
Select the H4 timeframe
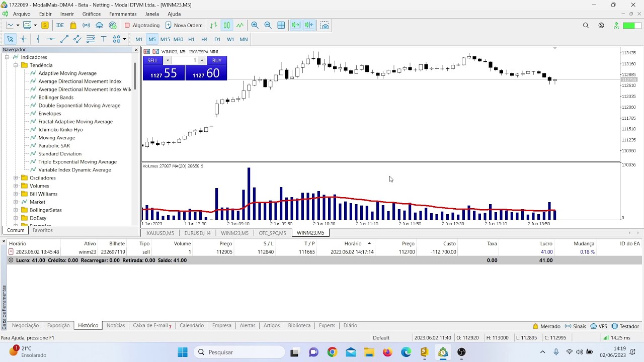(x=204, y=39)
